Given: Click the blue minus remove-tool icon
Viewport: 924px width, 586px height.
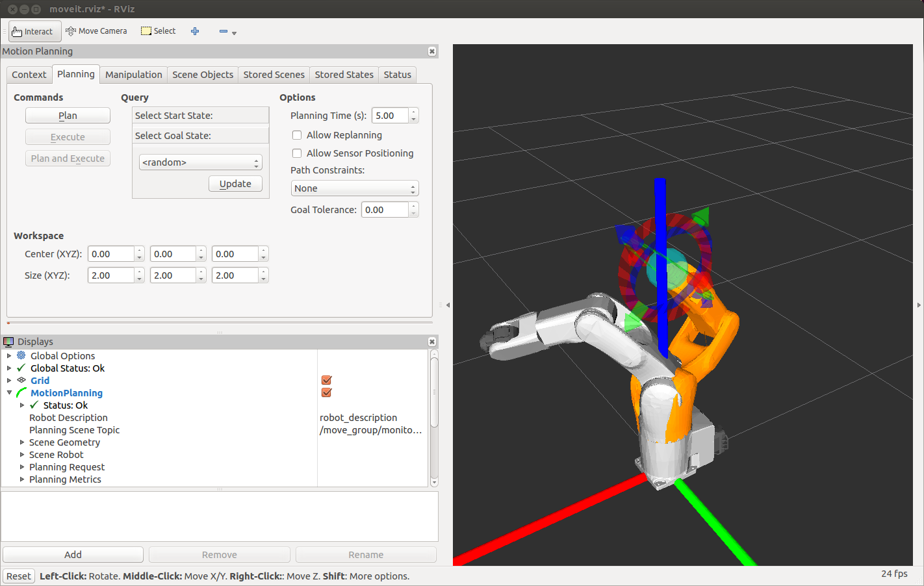Looking at the screenshot, I should click(x=224, y=31).
